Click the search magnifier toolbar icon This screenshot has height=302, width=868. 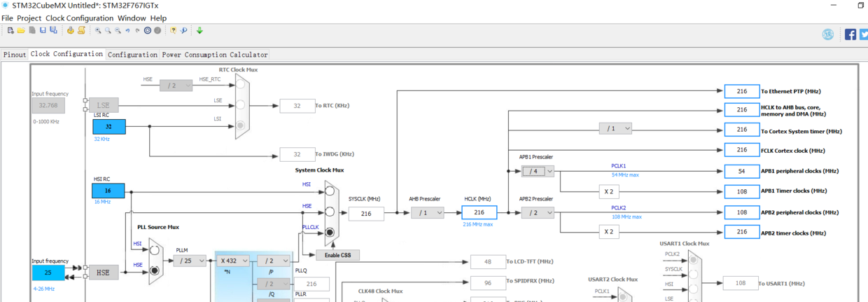[x=183, y=31]
